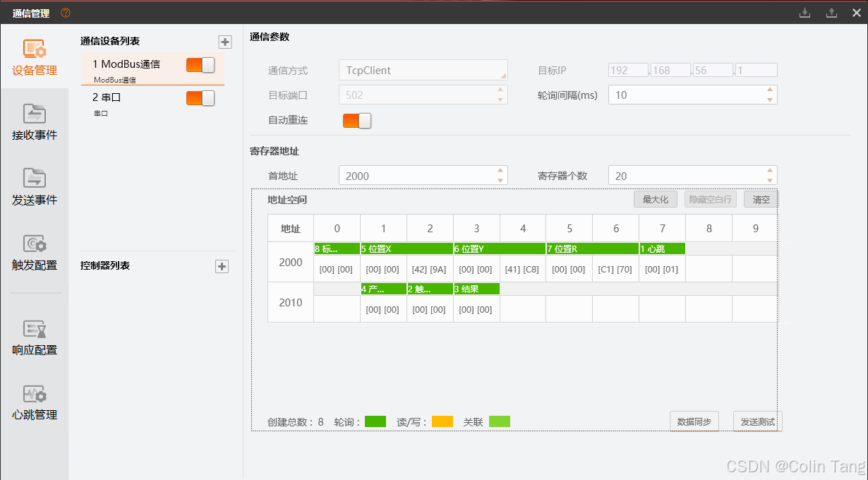Close the 通信管理 window
The width and height of the screenshot is (868, 480).
coord(856,13)
